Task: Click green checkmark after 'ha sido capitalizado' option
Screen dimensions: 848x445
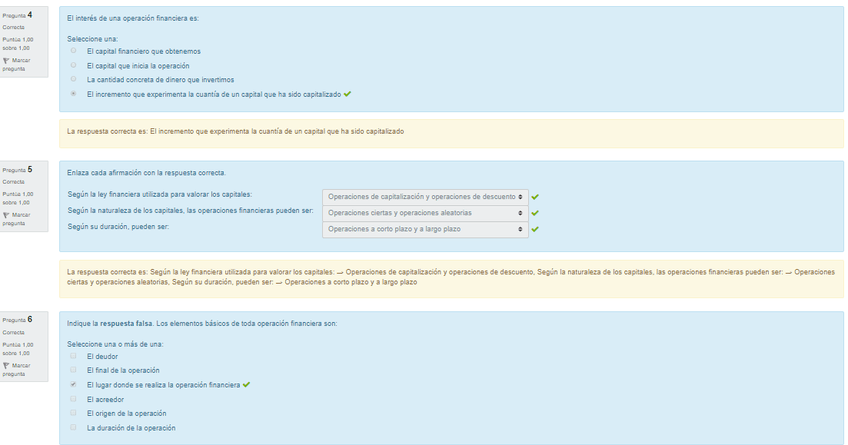Action: (347, 94)
